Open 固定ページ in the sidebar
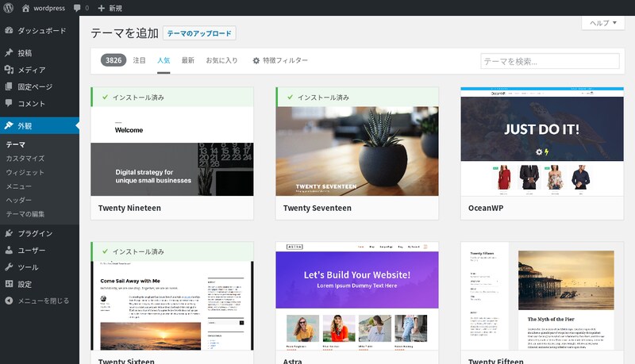This screenshot has width=635, height=364. 35,87
